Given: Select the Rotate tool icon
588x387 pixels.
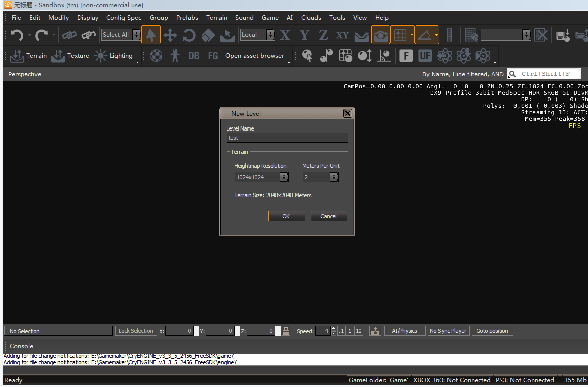Looking at the screenshot, I should point(189,35).
